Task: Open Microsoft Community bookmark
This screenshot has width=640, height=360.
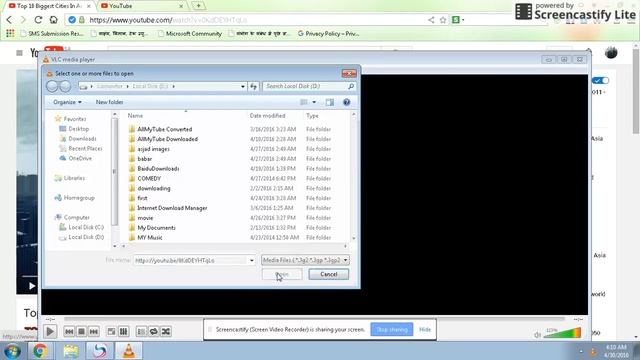Action: point(190,33)
